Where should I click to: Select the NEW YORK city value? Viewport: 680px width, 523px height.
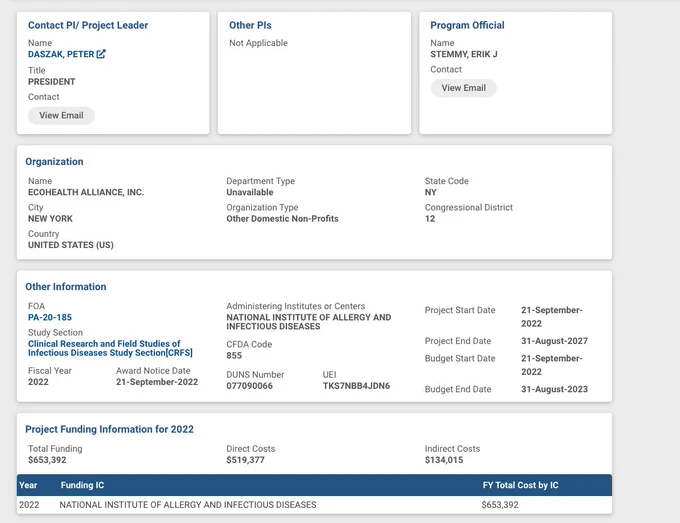click(50, 219)
